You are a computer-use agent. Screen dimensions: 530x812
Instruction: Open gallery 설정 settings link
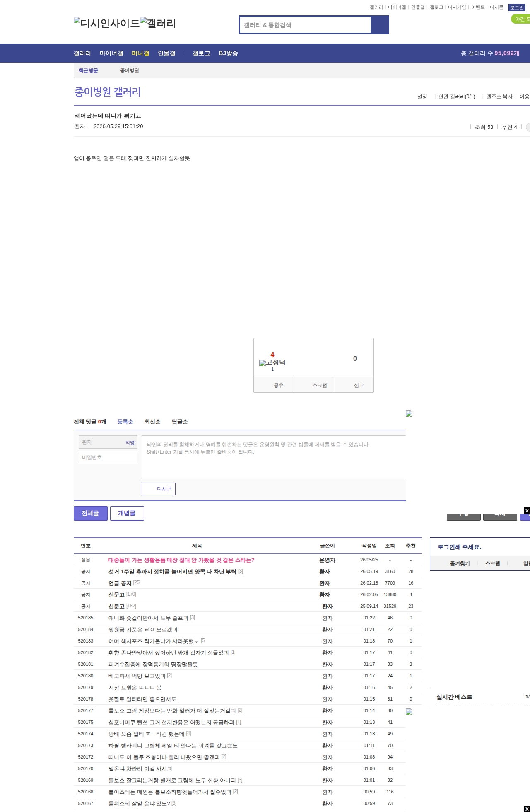[x=422, y=97]
